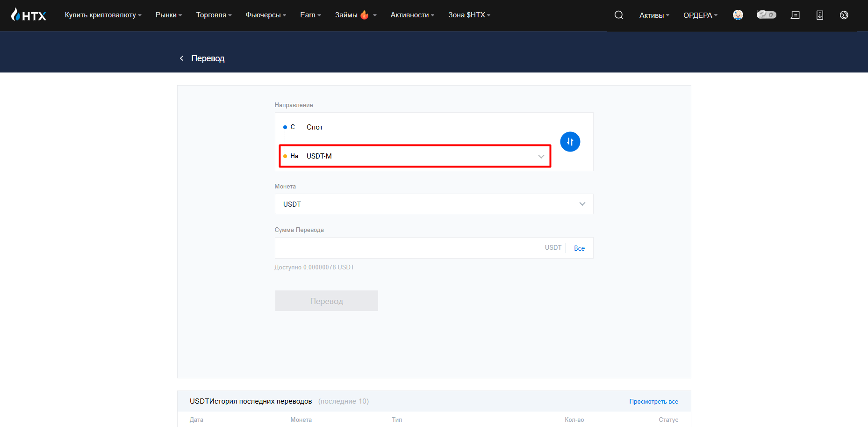Open Просмотреть все transfer history link
Viewport: 868px width, 427px height.
point(653,401)
